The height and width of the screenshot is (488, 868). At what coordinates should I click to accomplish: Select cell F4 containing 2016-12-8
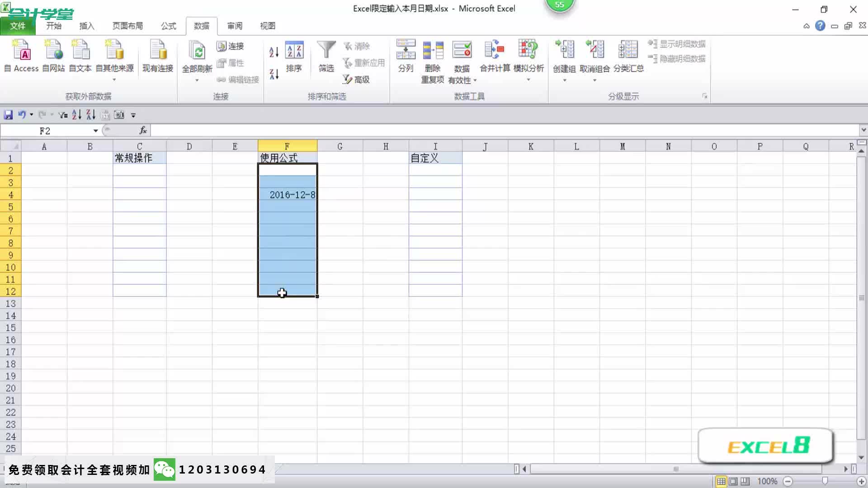(288, 195)
